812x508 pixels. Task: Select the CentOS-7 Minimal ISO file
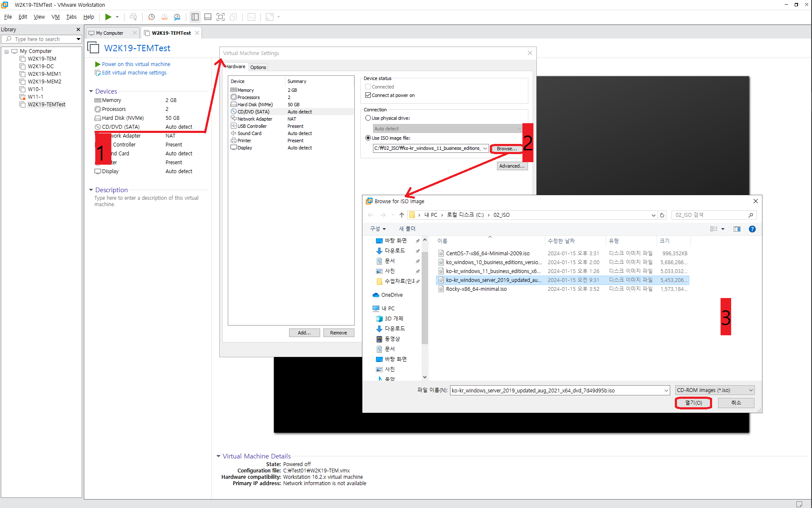tap(563, 253)
